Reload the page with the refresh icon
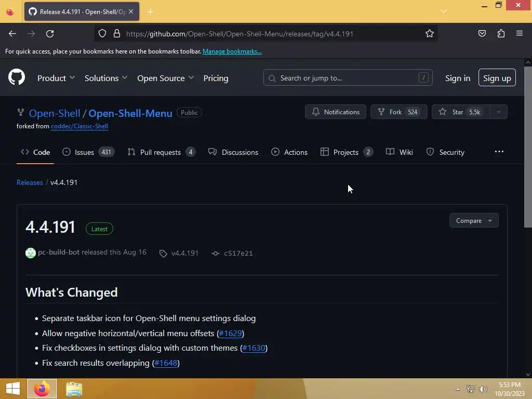 pos(50,34)
